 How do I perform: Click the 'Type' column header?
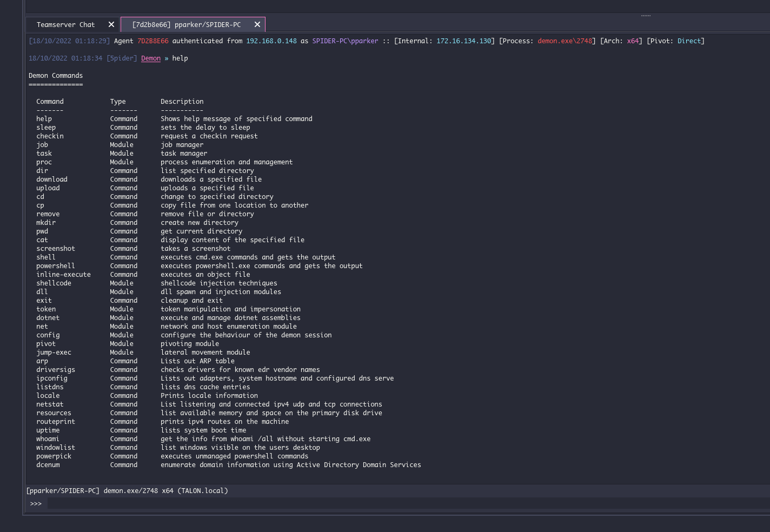click(118, 102)
